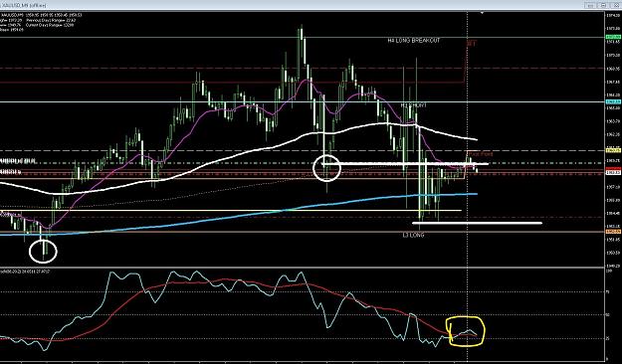Maximize the XAUUSD chart window
The width and height of the screenshot is (622, 364).
(603, 5)
